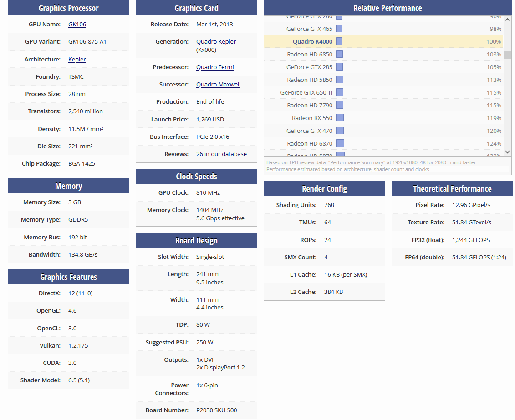Select GeForce GTX 470 in the performance list
Viewport: 515px width, 420px height.
(x=309, y=131)
